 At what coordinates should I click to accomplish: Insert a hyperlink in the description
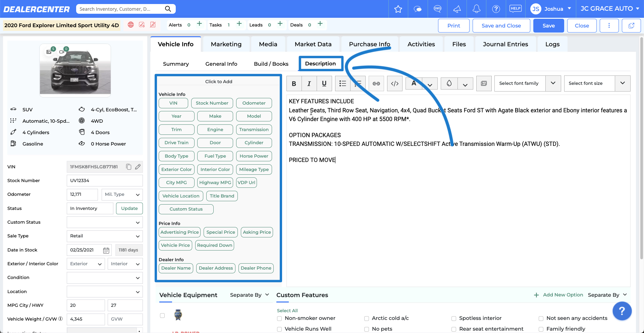(376, 84)
